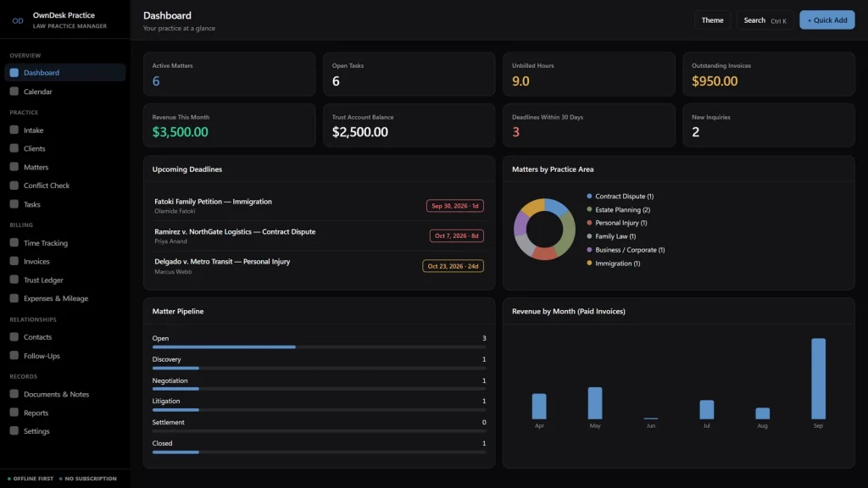Click the Dashboard sidebar icon
This screenshot has height=488, width=868.
[14, 73]
